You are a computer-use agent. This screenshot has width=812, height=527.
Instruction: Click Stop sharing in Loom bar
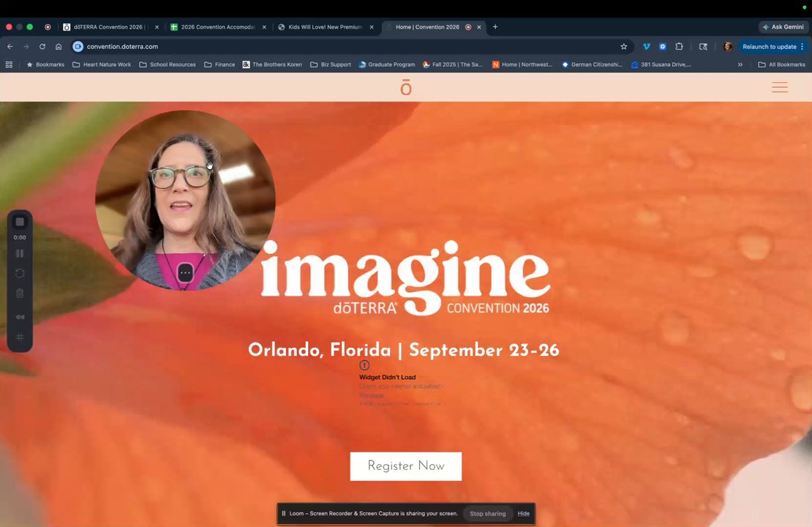(x=487, y=514)
